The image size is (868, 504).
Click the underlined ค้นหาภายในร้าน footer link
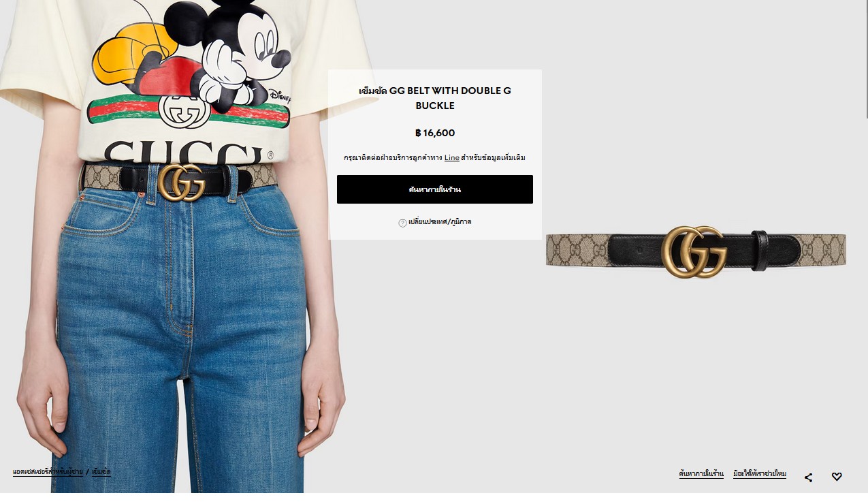pos(701,473)
